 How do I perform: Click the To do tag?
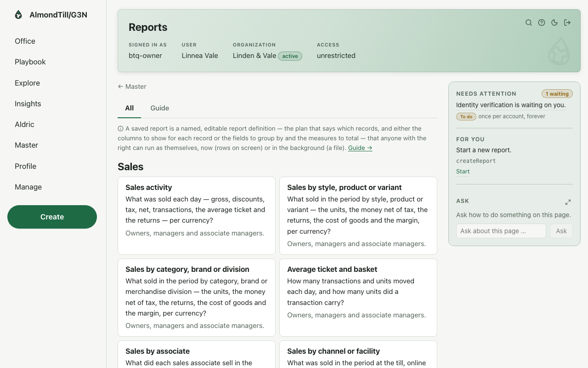click(x=466, y=116)
